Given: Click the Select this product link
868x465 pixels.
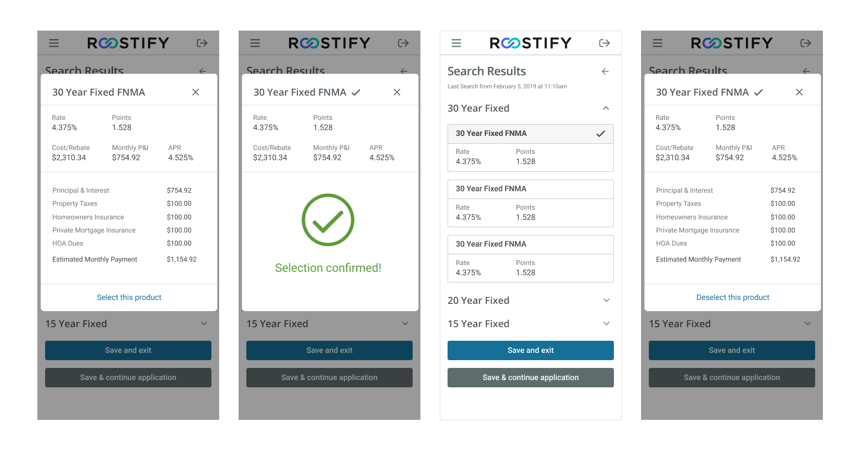Looking at the screenshot, I should point(129,298).
